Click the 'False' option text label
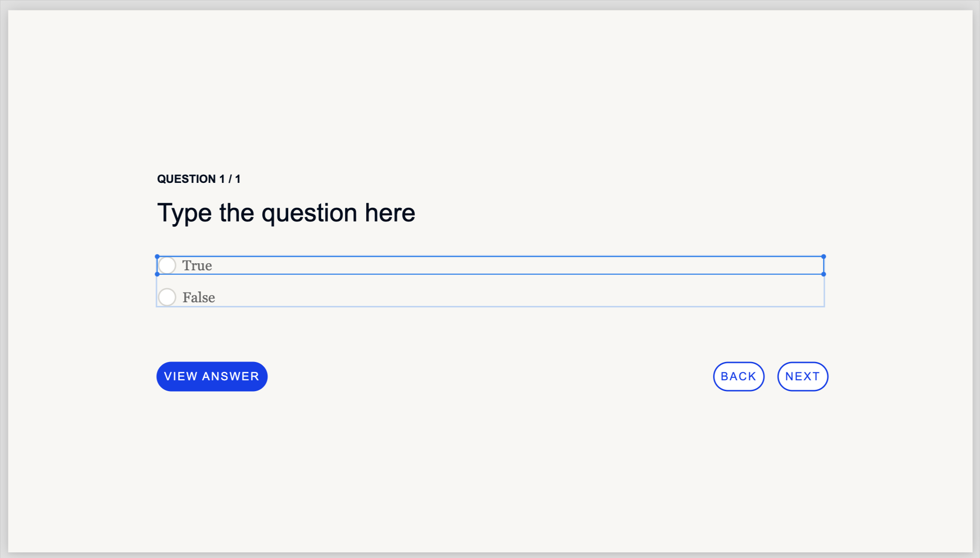 [x=198, y=297]
